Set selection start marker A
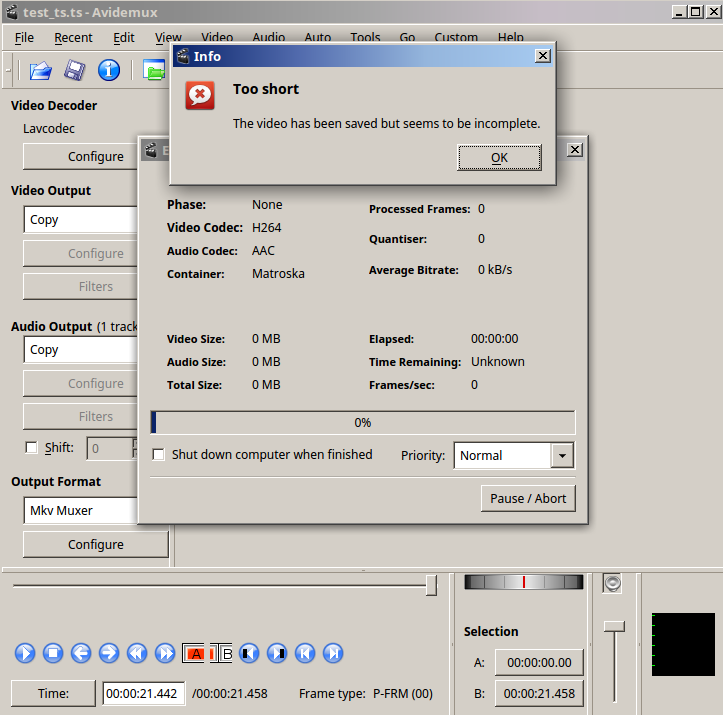 coord(194,653)
